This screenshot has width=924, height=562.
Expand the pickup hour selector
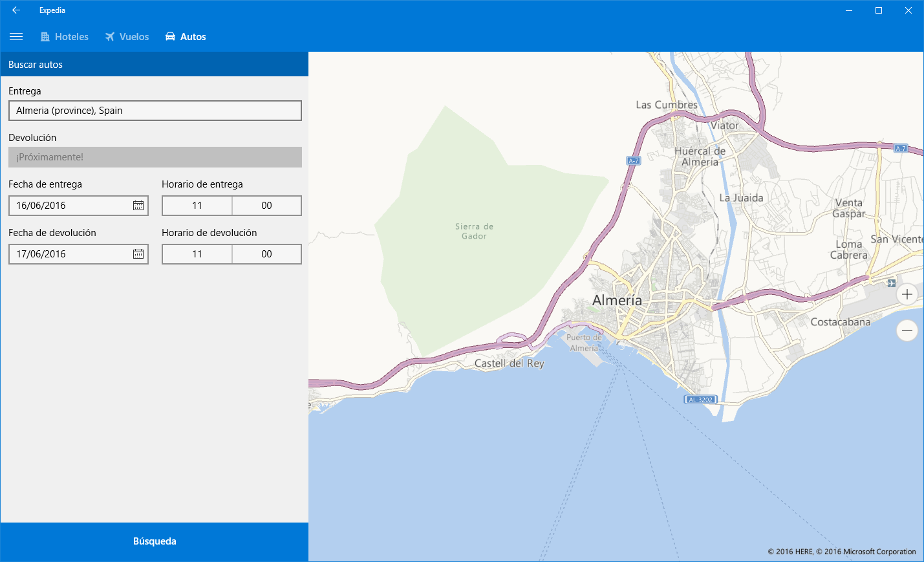pyautogui.click(x=197, y=206)
